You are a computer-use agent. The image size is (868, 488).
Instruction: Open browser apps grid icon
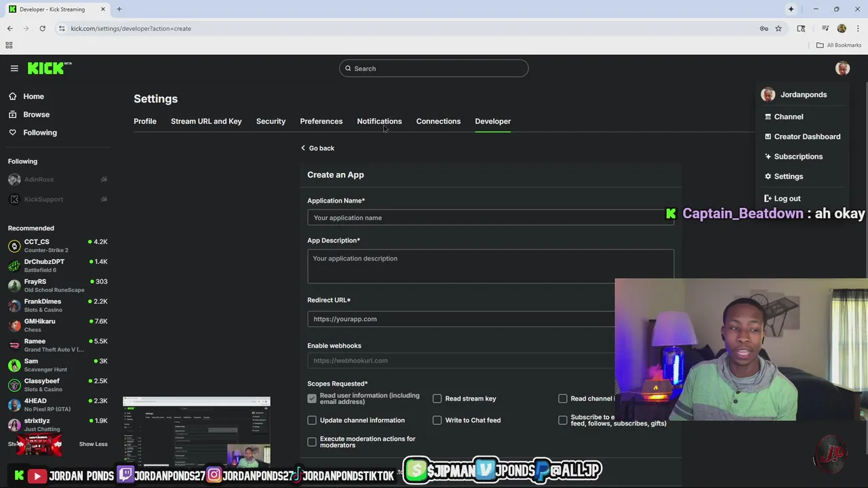coord(9,45)
